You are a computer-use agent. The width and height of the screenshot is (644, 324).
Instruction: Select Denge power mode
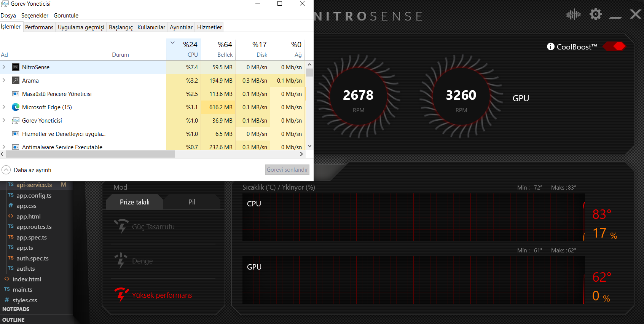134,261
